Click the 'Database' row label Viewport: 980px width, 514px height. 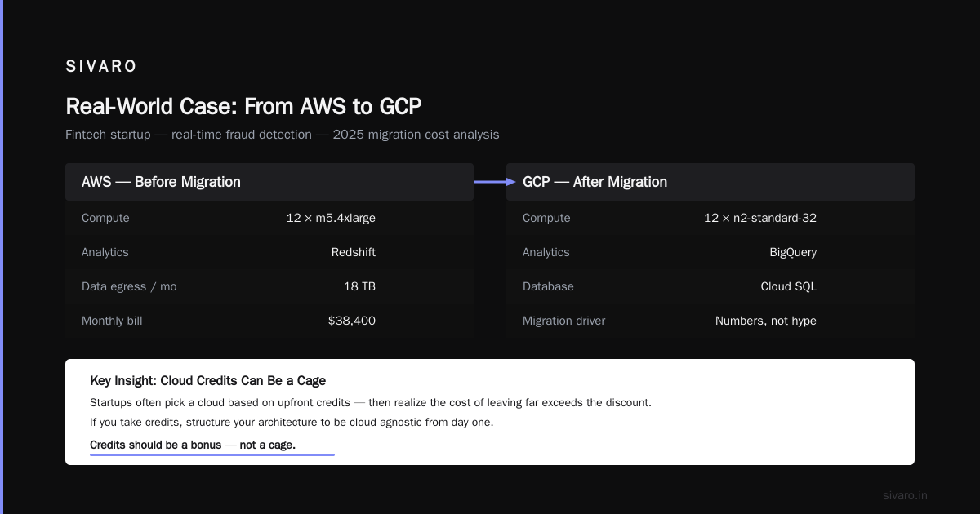548,286
